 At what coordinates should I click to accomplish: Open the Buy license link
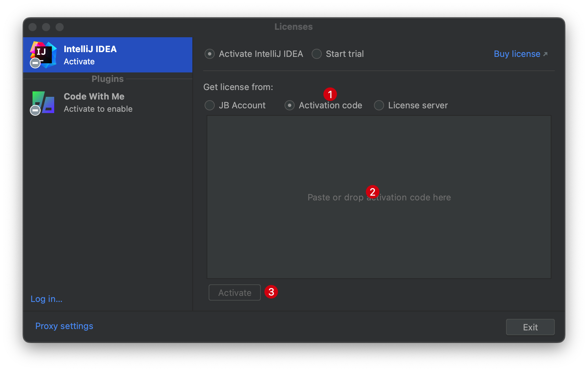tap(521, 54)
